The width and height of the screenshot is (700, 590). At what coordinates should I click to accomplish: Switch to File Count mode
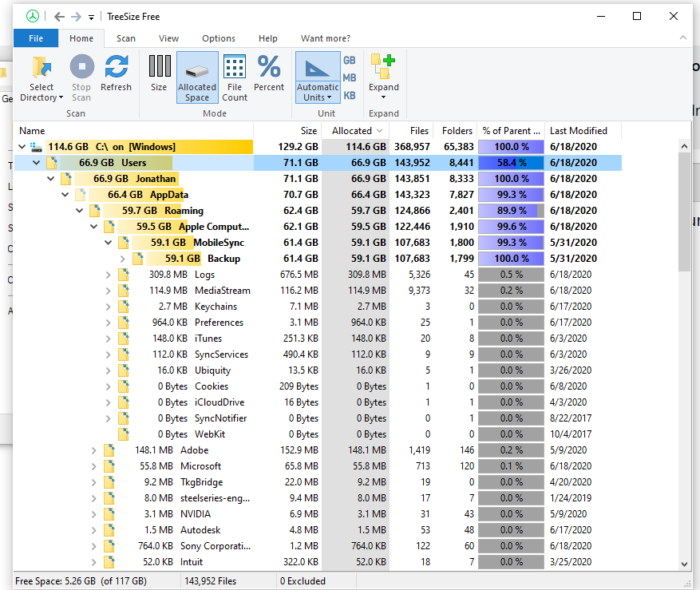(x=235, y=77)
